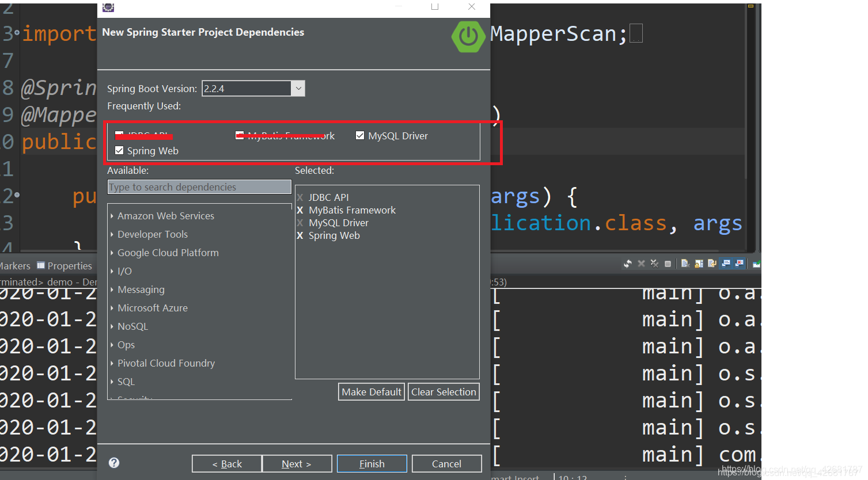The image size is (868, 480).
Task: Click the dialog window title icon
Action: (108, 6)
